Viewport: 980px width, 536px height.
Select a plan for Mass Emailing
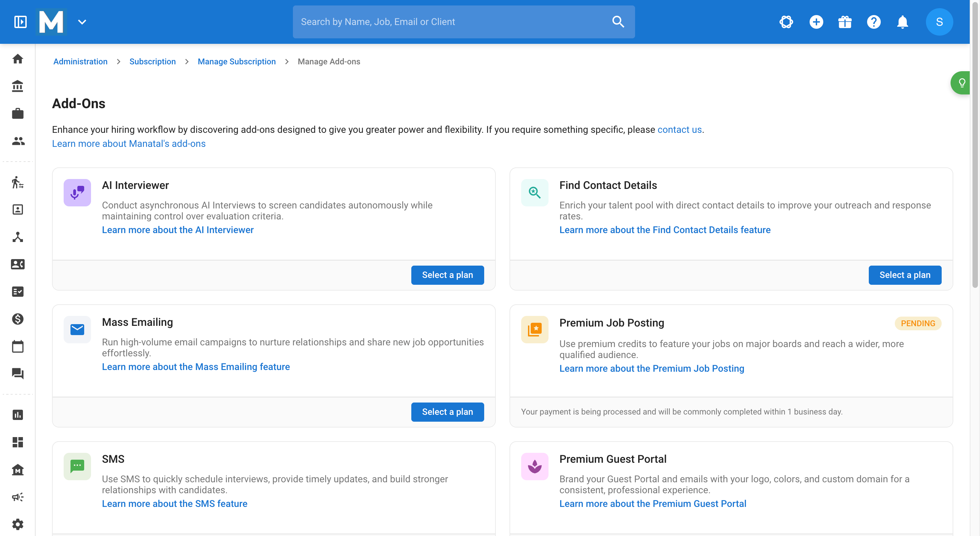point(447,412)
